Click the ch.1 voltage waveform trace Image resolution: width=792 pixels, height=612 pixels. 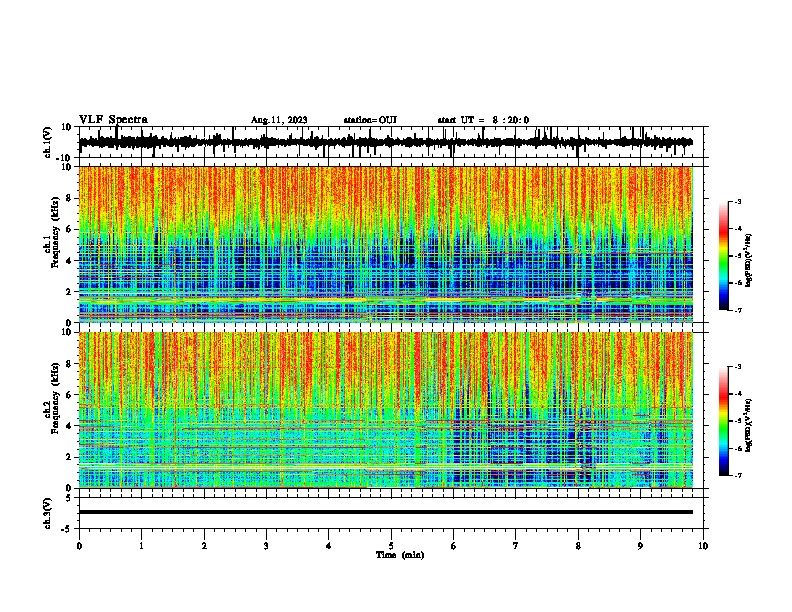coord(385,142)
